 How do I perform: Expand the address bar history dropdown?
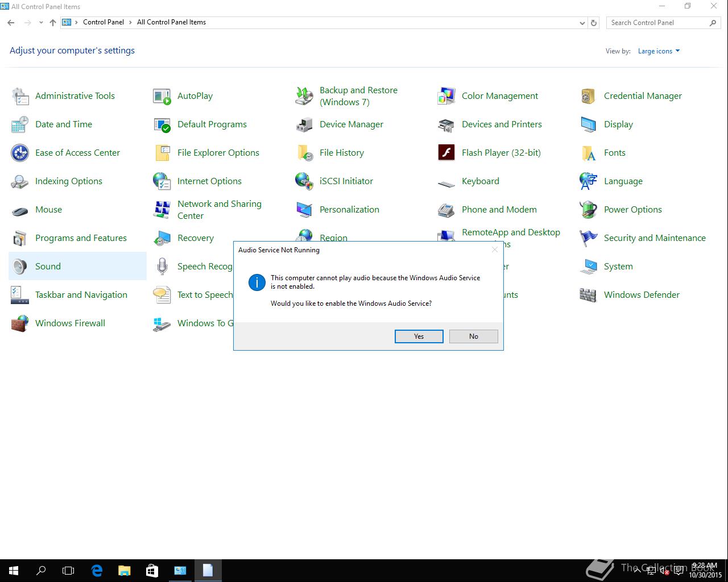(582, 23)
